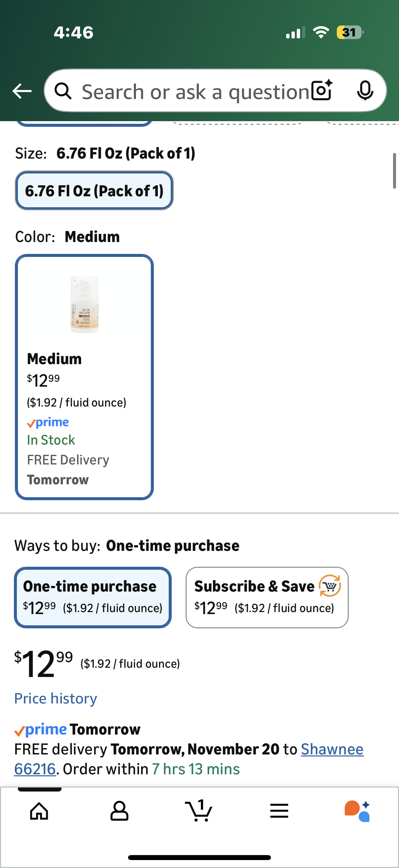Tap the back arrow icon
The height and width of the screenshot is (868, 399).
click(x=22, y=91)
